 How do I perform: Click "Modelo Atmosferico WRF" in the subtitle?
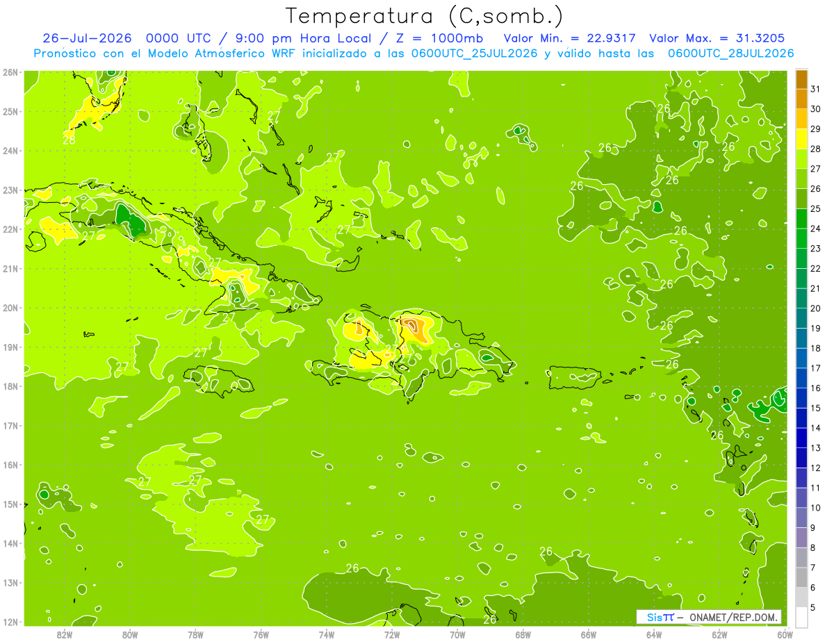pos(219,53)
